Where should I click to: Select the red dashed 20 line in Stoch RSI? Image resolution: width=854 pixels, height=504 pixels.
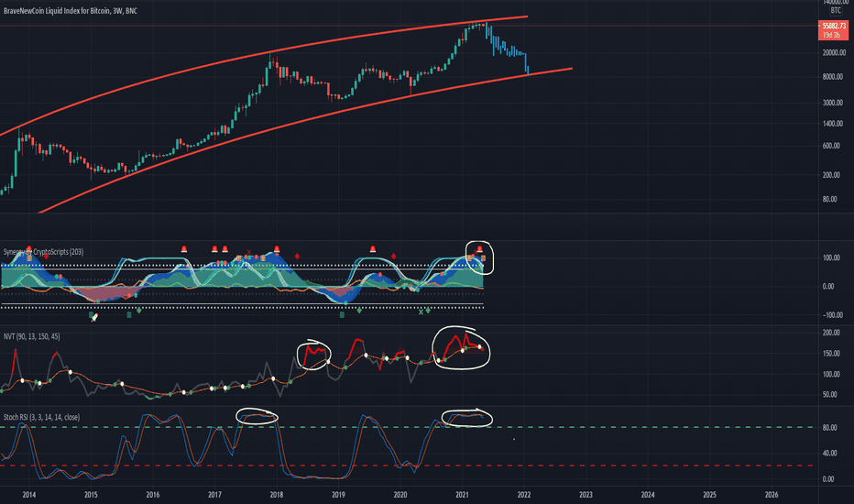tap(409, 466)
